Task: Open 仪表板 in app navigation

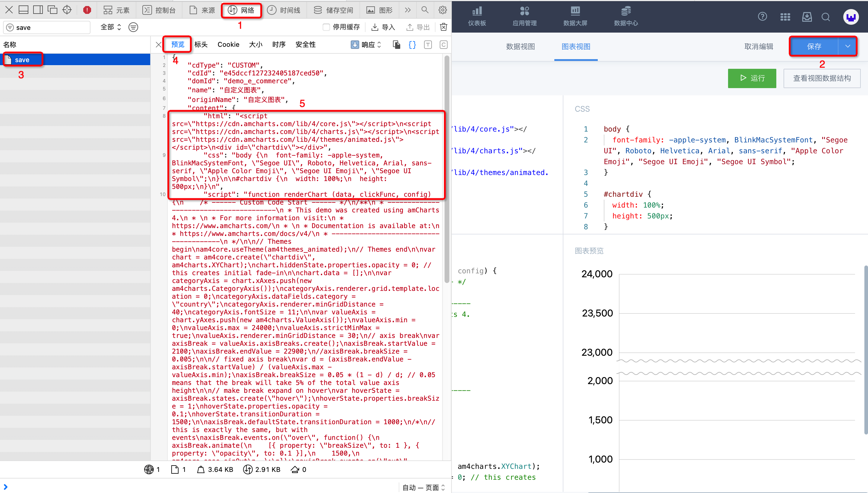Action: (x=477, y=16)
